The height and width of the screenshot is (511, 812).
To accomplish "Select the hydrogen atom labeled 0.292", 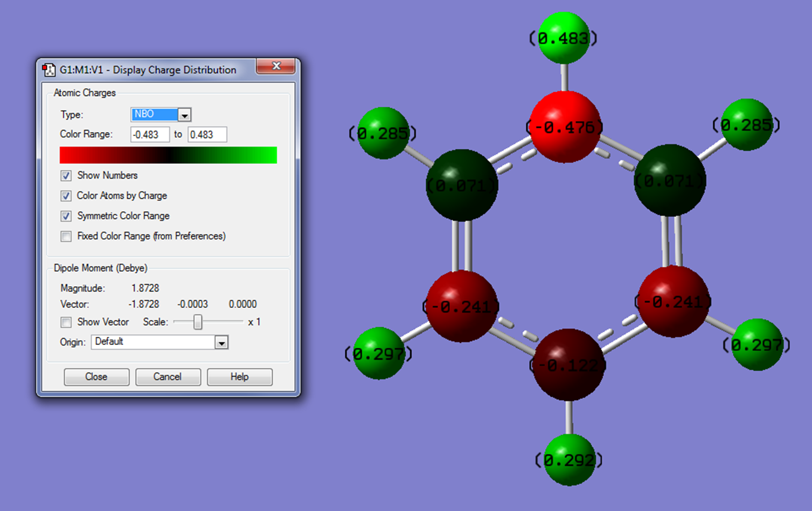I will 569,460.
